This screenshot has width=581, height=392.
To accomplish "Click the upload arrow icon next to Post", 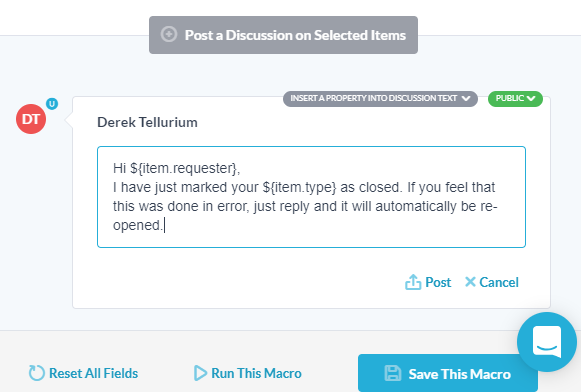I will point(413,282).
